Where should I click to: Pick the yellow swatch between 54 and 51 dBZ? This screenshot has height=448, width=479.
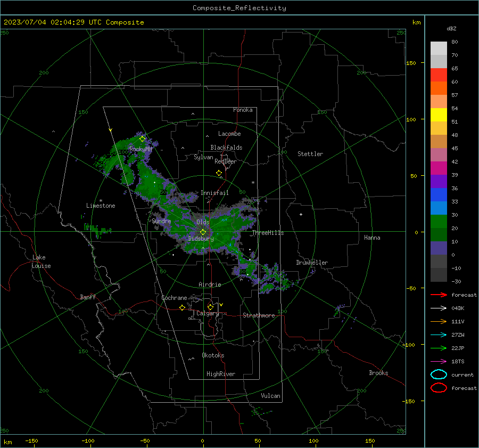pos(439,115)
